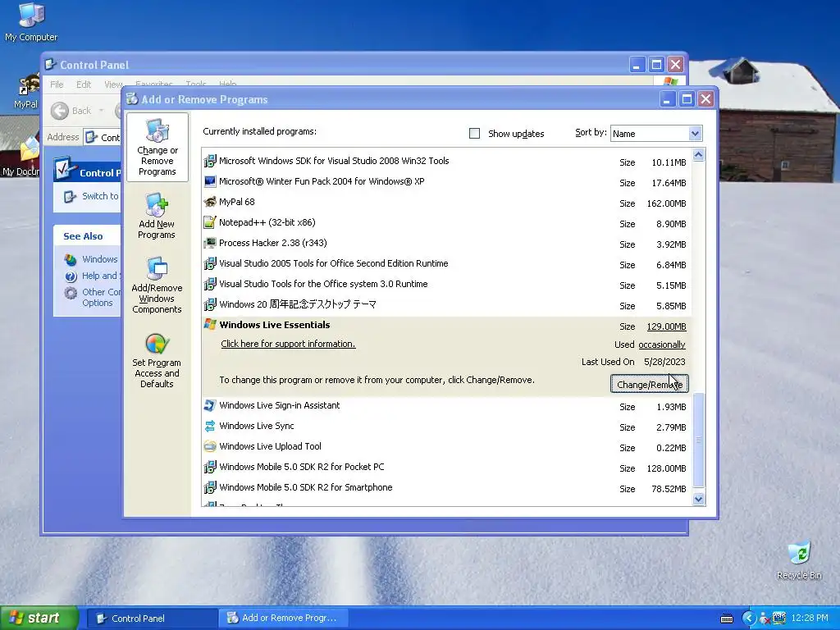Open File menu in Control Panel window
840x630 pixels.
point(57,84)
